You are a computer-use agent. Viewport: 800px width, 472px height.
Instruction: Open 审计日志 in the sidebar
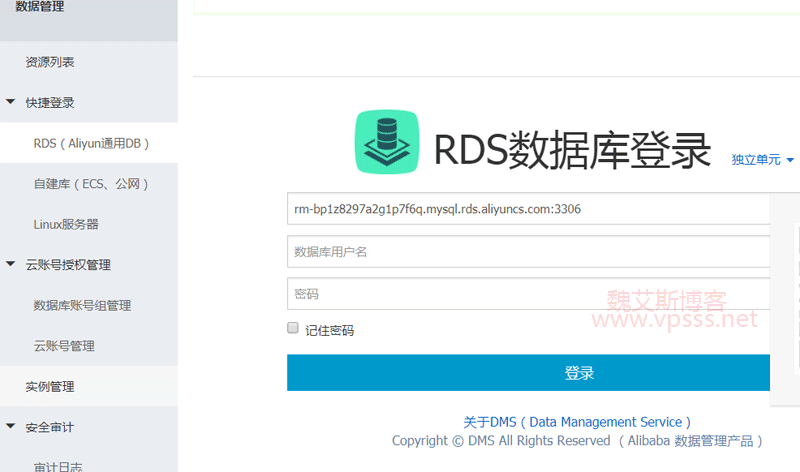click(60, 466)
